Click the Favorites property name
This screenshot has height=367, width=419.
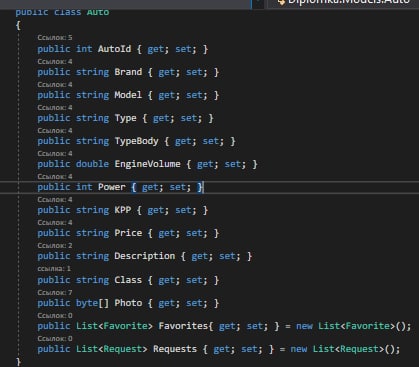coord(183,326)
